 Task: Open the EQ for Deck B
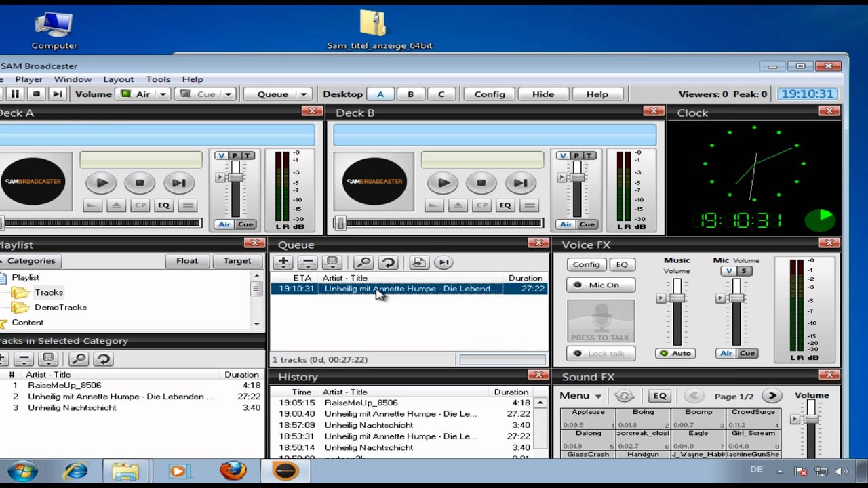pos(505,205)
